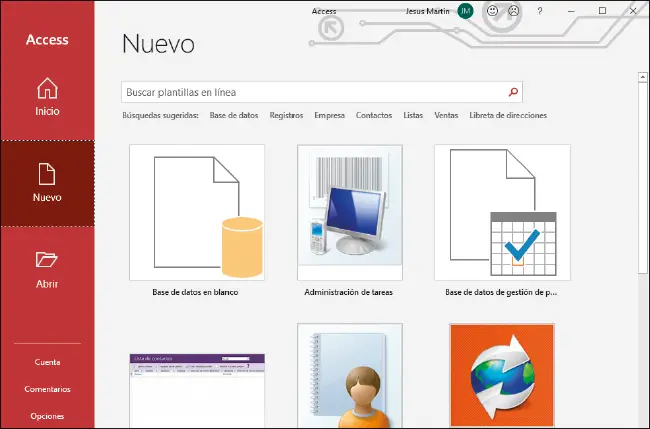The height and width of the screenshot is (429, 650).
Task: Send a smile feedback face
Action: (x=492, y=11)
